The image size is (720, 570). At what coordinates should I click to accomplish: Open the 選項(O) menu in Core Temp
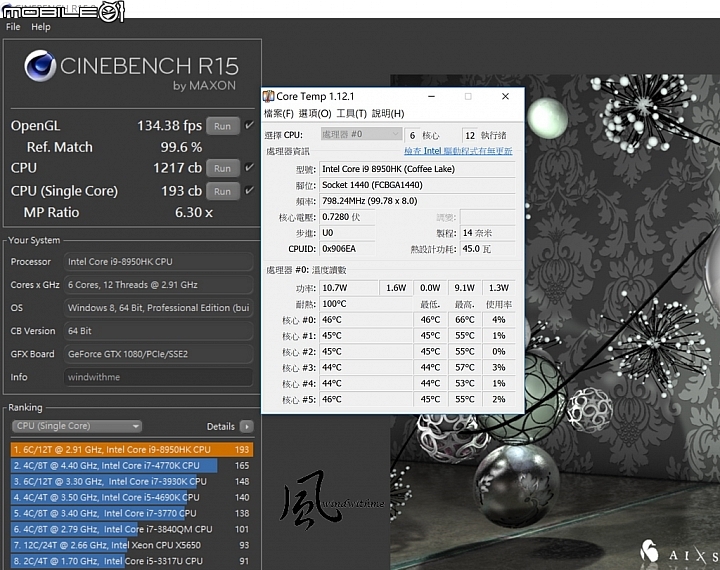click(x=315, y=113)
